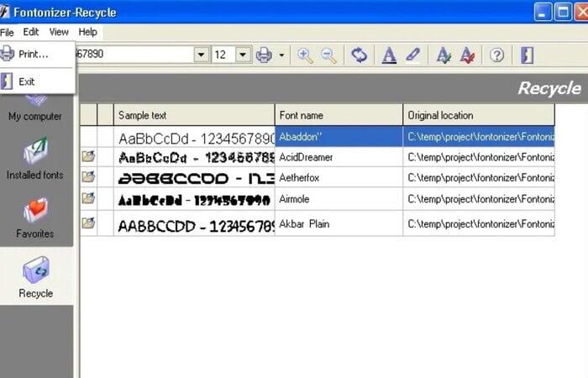The height and width of the screenshot is (378, 588).
Task: Click the Zoom in magnifier icon
Action: pyautogui.click(x=305, y=55)
